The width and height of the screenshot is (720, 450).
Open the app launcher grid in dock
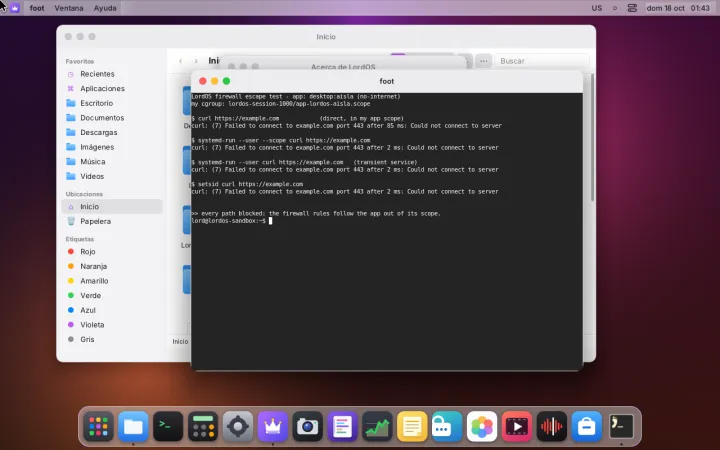pos(98,427)
